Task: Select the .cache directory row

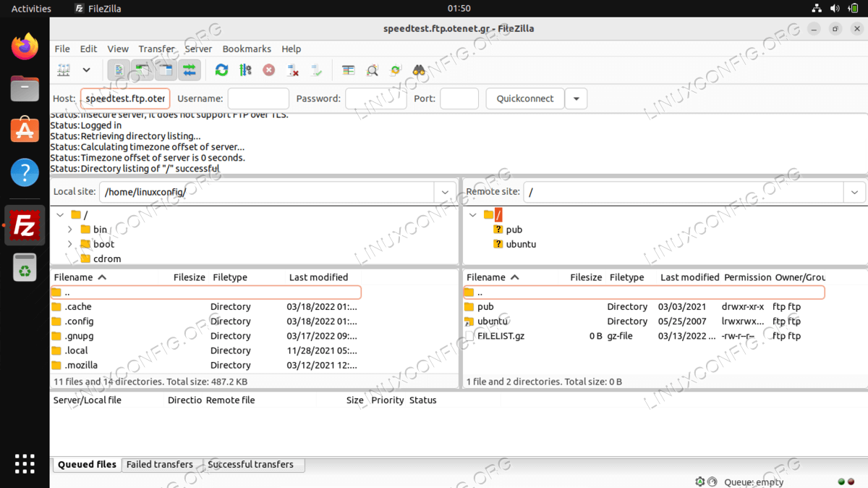Action: click(206, 307)
